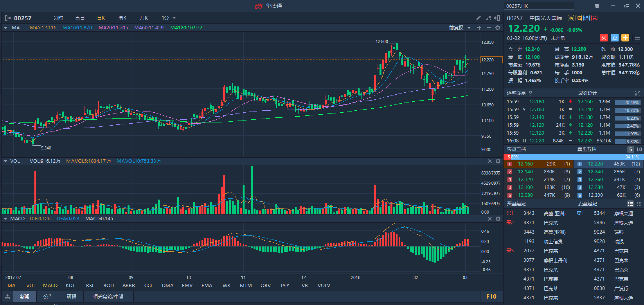Expand the 1分 minute interval dropdown
The height and width of the screenshot is (305, 644).
(x=174, y=18)
